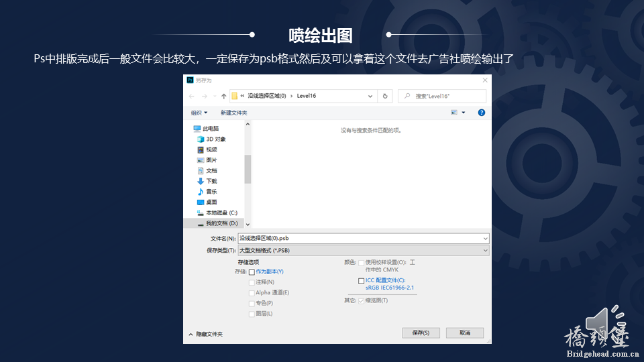The image size is (644, 362).
Task: Click Level16 breadcrumb segment
Action: pos(307,96)
